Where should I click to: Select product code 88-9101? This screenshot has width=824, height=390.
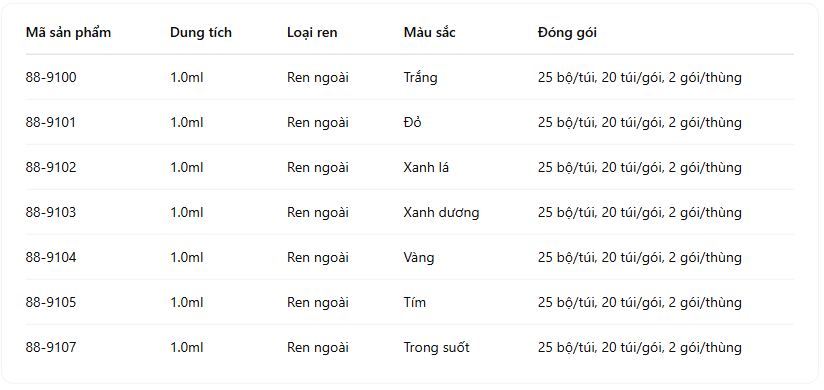click(51, 122)
